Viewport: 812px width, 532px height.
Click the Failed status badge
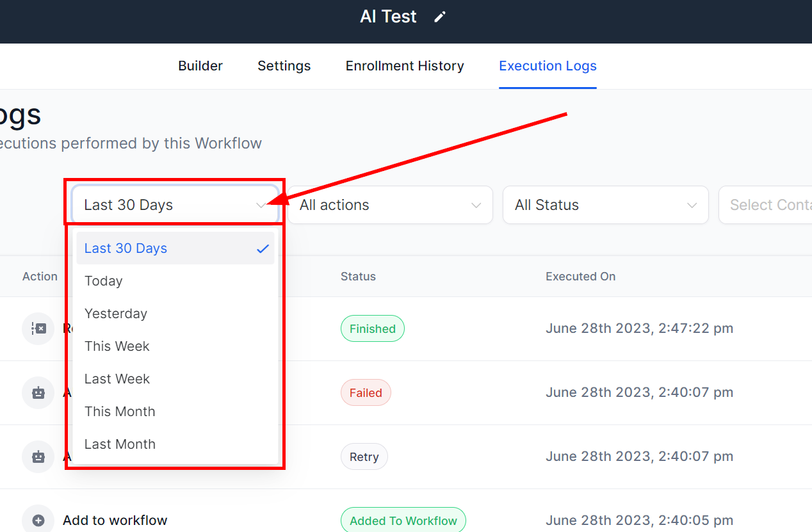tap(365, 393)
